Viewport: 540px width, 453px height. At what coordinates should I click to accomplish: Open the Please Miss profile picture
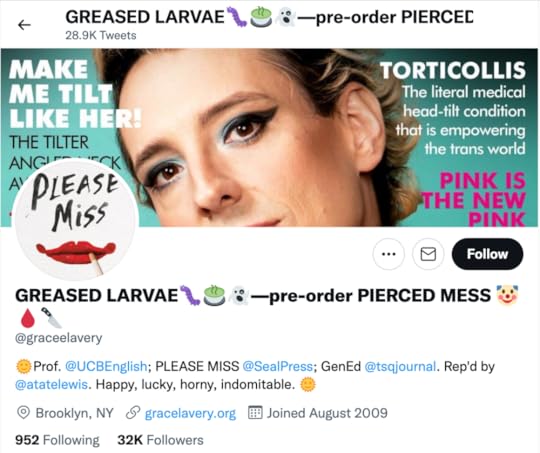coord(75,220)
